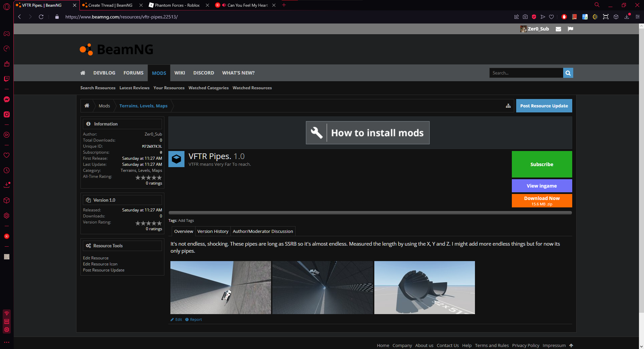Click the search magnifier button
This screenshot has height=349, width=644.
coord(568,73)
